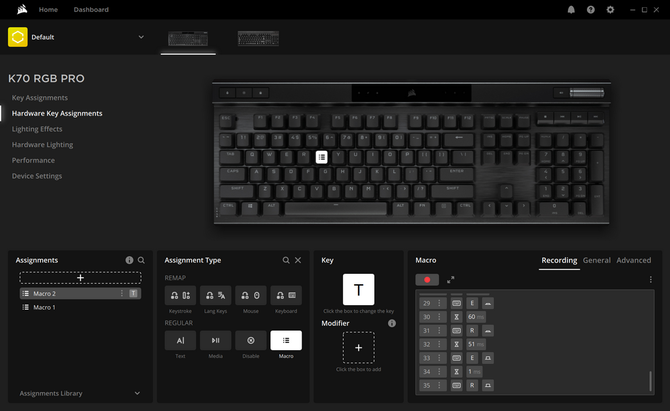Select the first keyboard device thumbnail
The height and width of the screenshot is (411, 670).
click(x=188, y=39)
